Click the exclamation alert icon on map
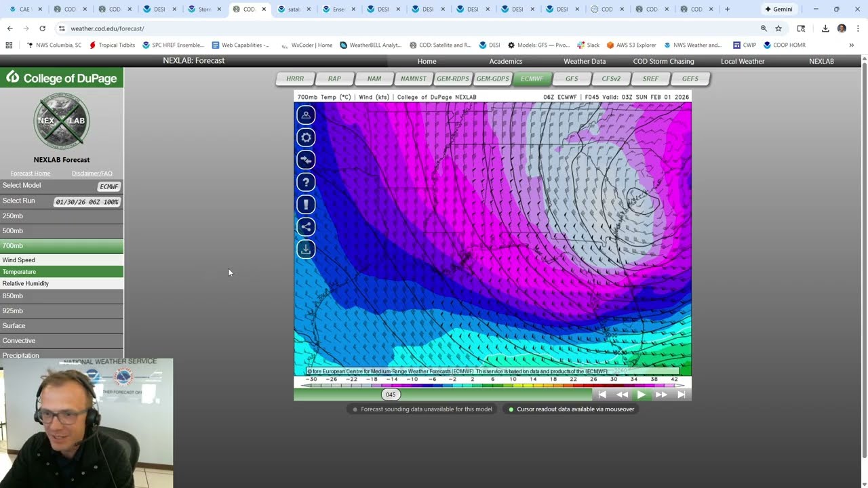Viewport: 868px width, 488px height. (306, 205)
